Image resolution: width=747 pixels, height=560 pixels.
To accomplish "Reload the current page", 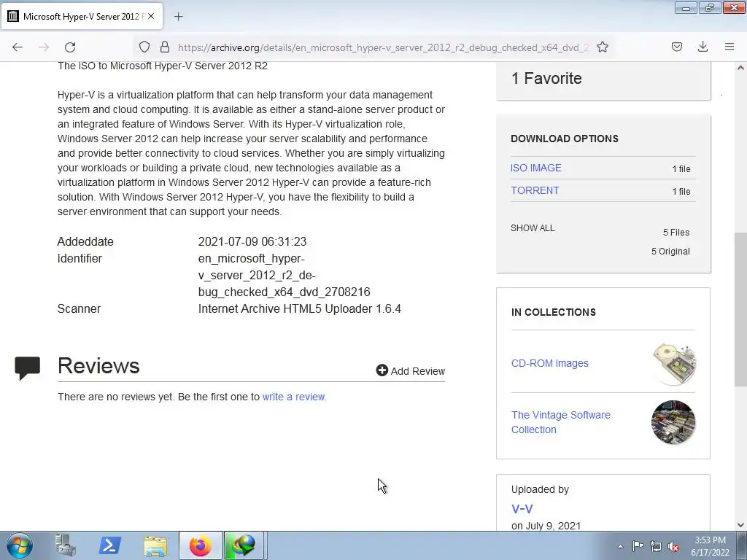I will pyautogui.click(x=70, y=47).
